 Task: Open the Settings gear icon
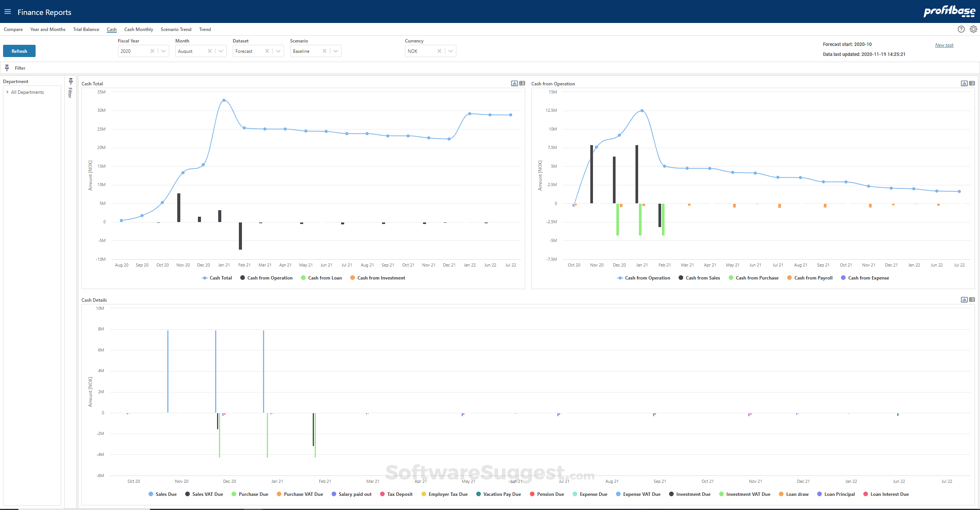973,29
